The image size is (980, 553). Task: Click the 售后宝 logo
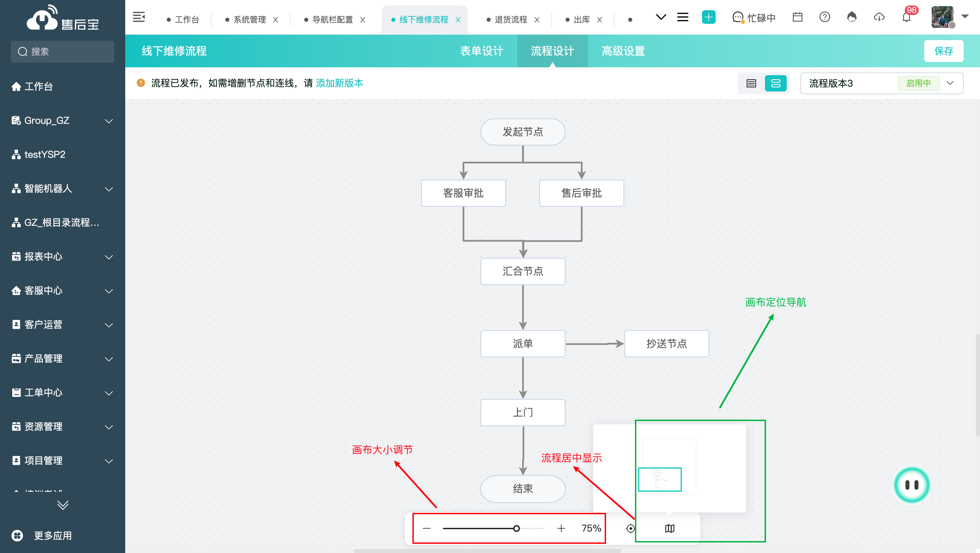pos(63,17)
